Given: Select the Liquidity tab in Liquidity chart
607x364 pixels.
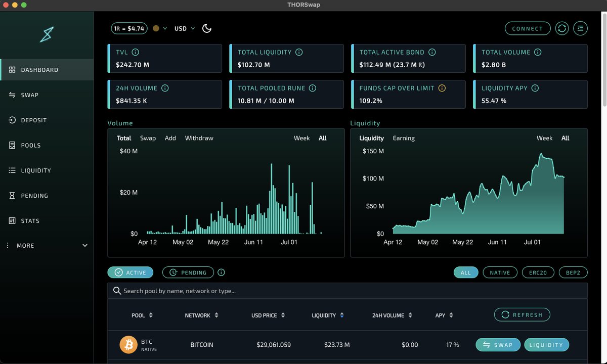Looking at the screenshot, I should tap(372, 138).
